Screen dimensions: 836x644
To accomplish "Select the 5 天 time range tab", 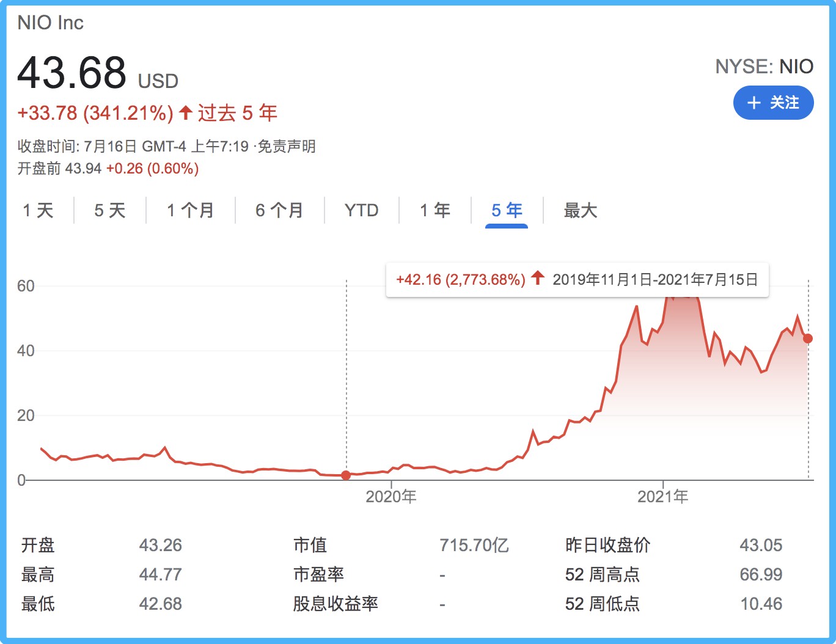I will (110, 211).
